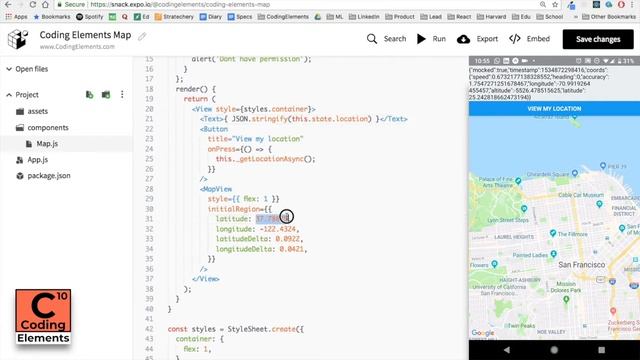Open the CodingElements bookmarks folder
This screenshot has width=640, height=360.
tap(283, 17)
